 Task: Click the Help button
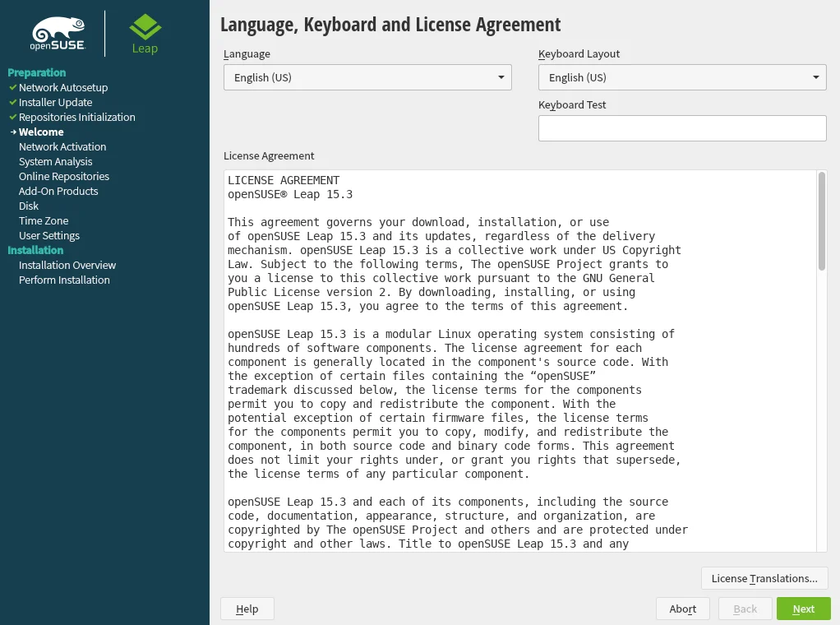247,609
